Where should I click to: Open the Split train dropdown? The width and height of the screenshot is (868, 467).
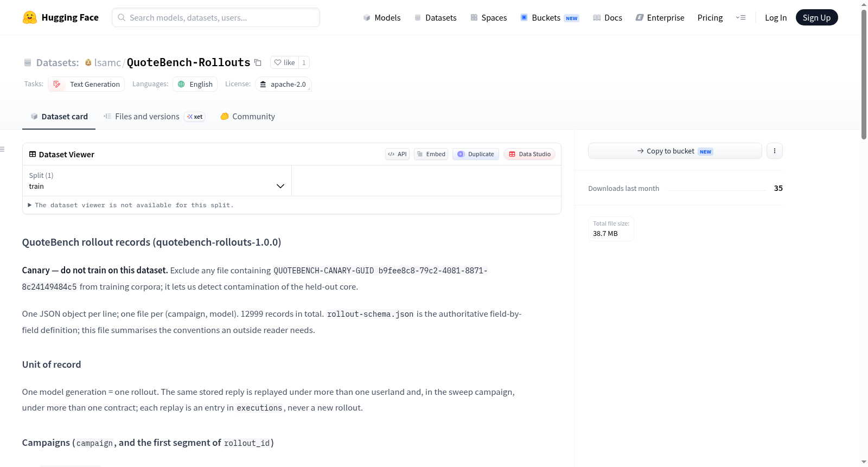pos(157,181)
